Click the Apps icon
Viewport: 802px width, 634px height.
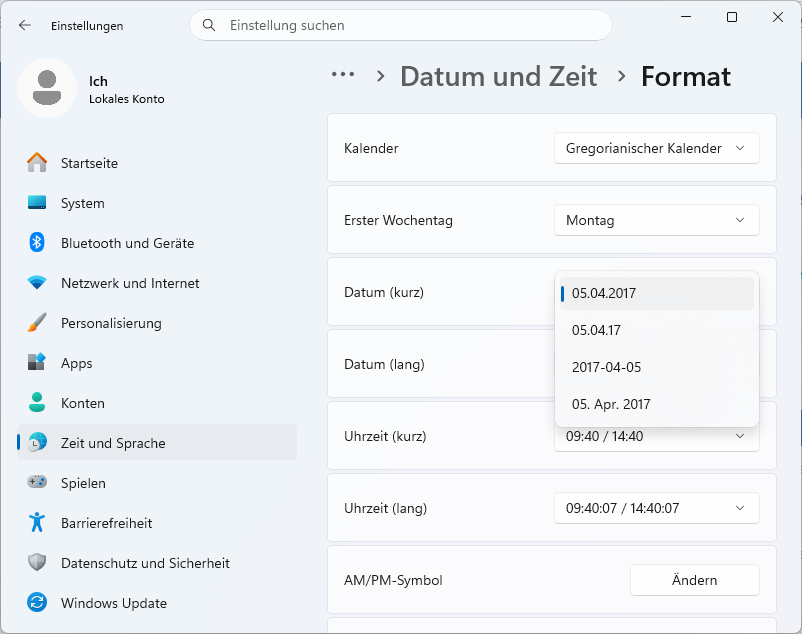coord(37,363)
